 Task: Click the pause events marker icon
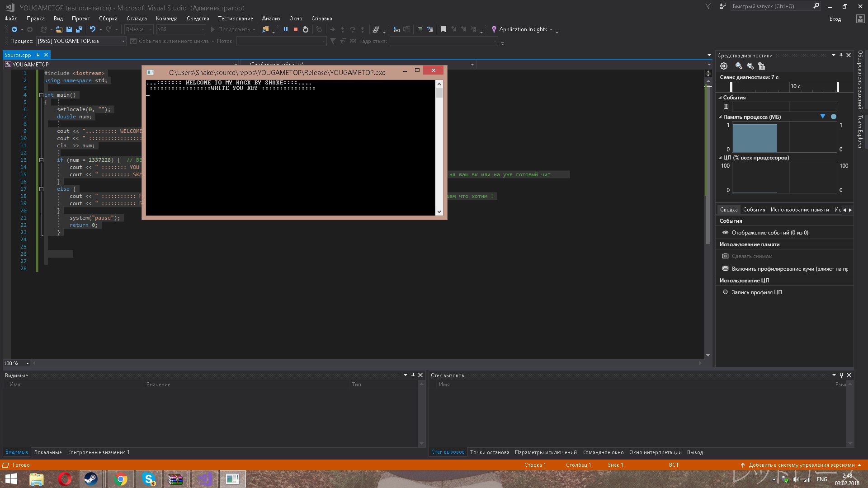tap(726, 107)
